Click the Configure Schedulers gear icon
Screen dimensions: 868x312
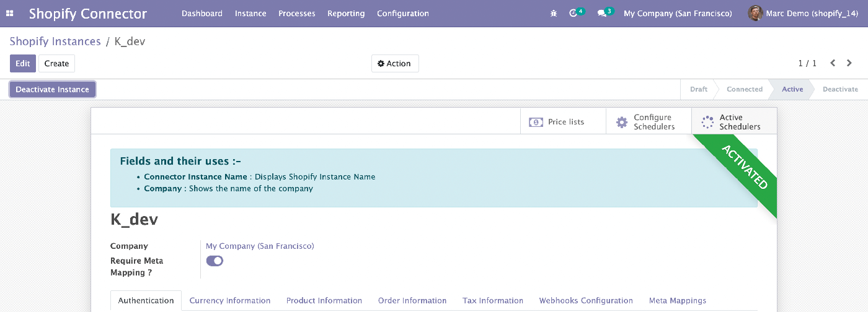(x=622, y=122)
